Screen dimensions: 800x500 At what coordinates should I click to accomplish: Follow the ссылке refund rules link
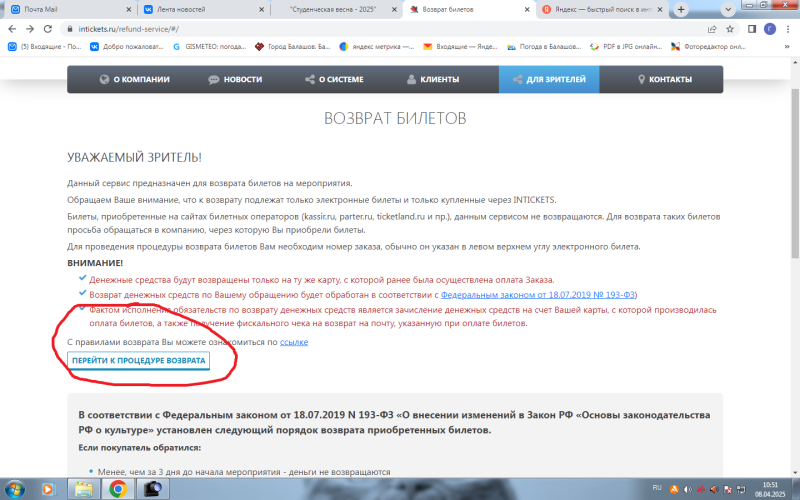click(294, 342)
